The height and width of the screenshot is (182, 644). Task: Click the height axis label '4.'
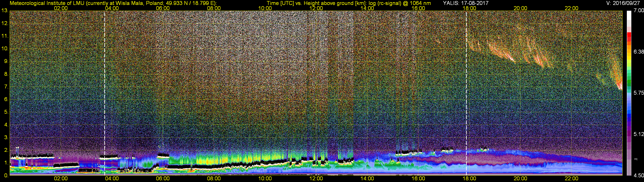[6, 125]
